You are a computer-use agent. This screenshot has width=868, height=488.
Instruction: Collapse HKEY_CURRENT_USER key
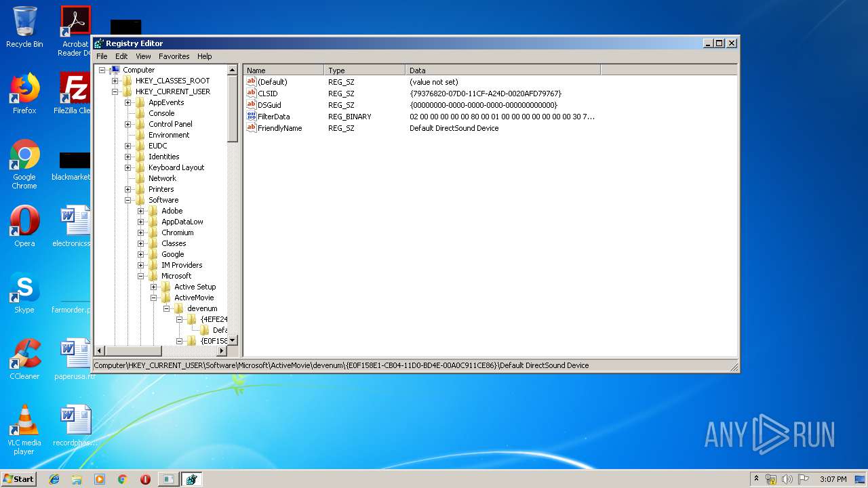[115, 91]
